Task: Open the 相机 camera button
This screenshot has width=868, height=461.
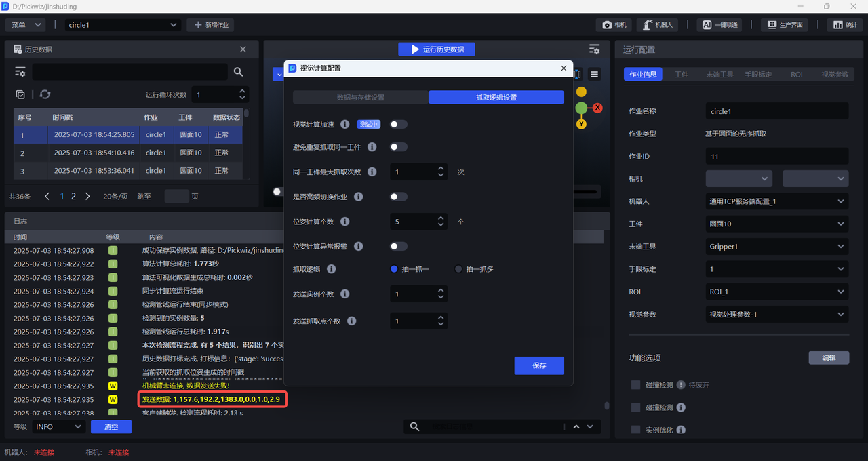Action: (614, 25)
